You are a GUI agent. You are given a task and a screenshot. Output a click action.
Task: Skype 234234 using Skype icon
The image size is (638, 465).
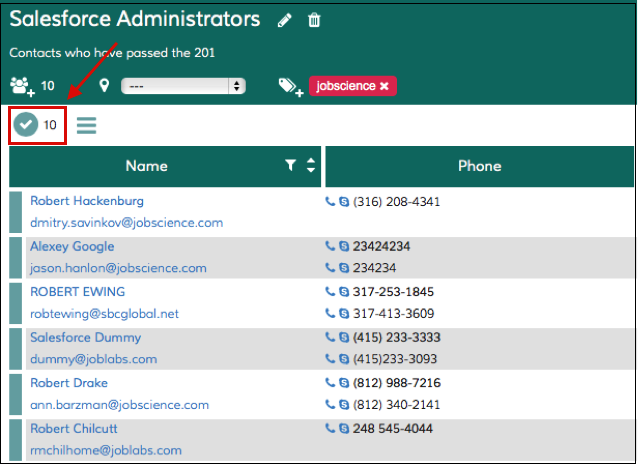coord(344,268)
